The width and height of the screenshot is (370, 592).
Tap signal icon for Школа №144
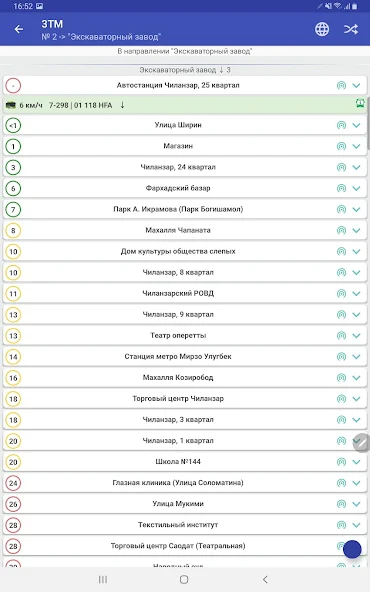click(x=341, y=461)
